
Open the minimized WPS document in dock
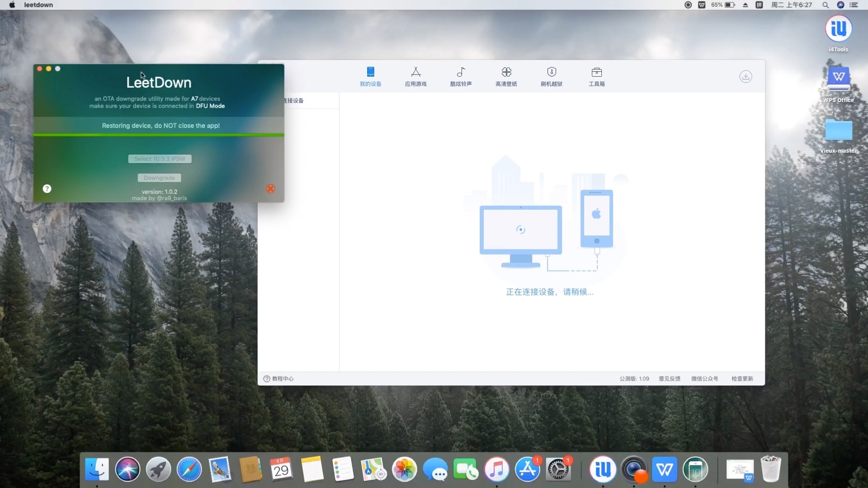click(740, 470)
